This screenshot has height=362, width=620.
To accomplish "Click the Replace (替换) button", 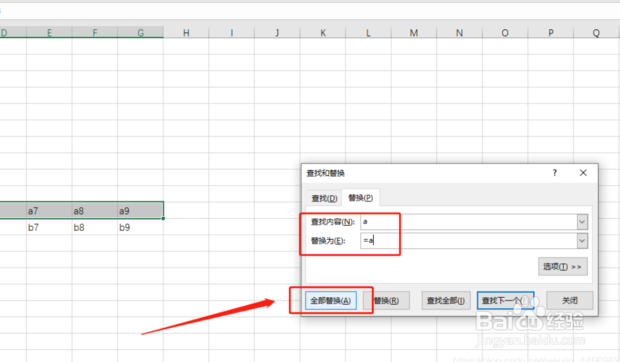I will 386,301.
